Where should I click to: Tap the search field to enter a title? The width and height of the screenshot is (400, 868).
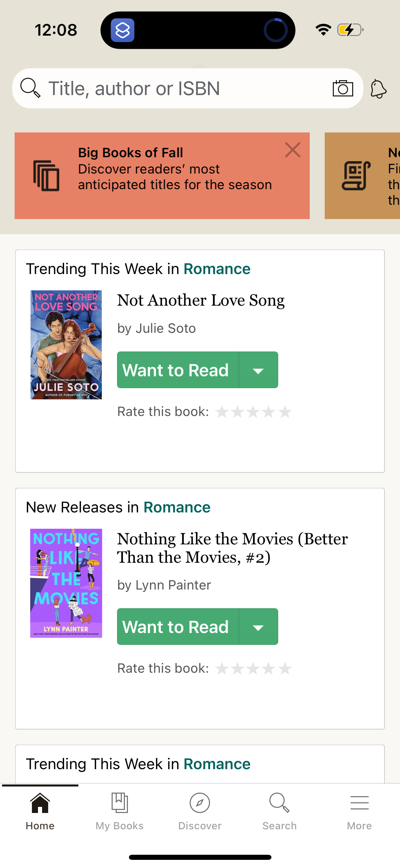click(x=136, y=88)
